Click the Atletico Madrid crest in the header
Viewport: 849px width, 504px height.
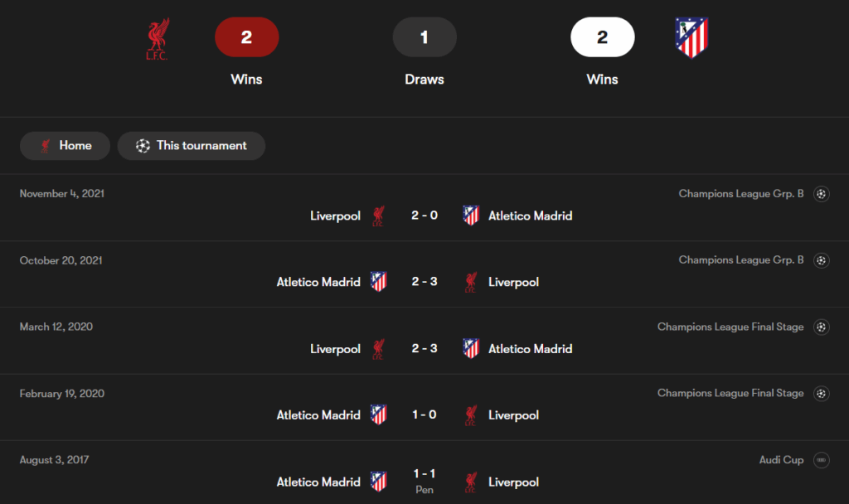coord(691,38)
